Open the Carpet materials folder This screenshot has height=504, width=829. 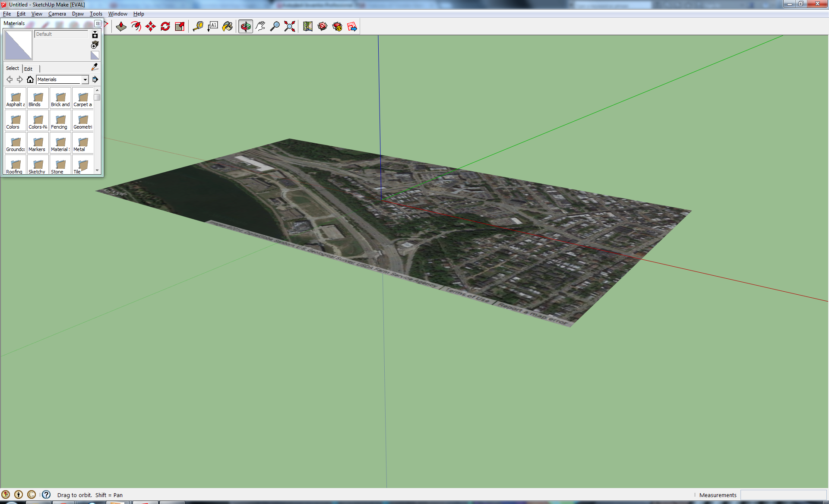[x=83, y=98]
